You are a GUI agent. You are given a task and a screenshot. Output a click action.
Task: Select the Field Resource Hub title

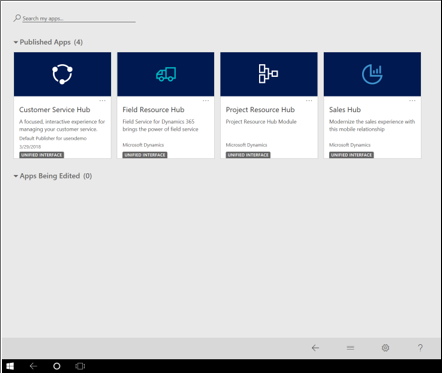(153, 110)
